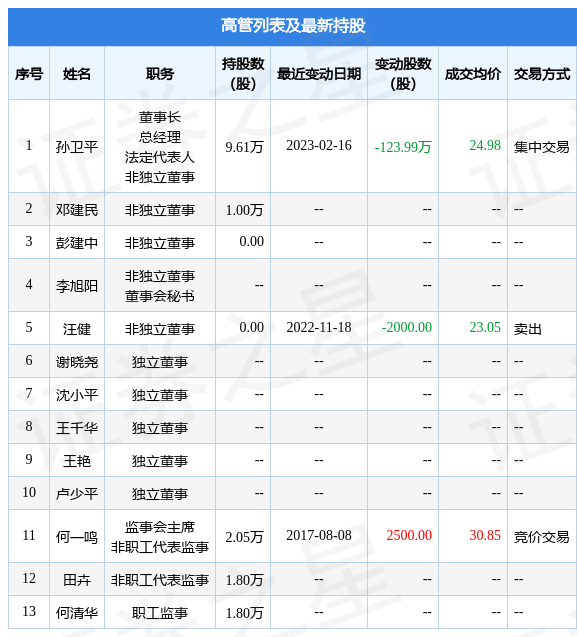Click the name 谢晓尧
The image size is (577, 637).
(77, 362)
